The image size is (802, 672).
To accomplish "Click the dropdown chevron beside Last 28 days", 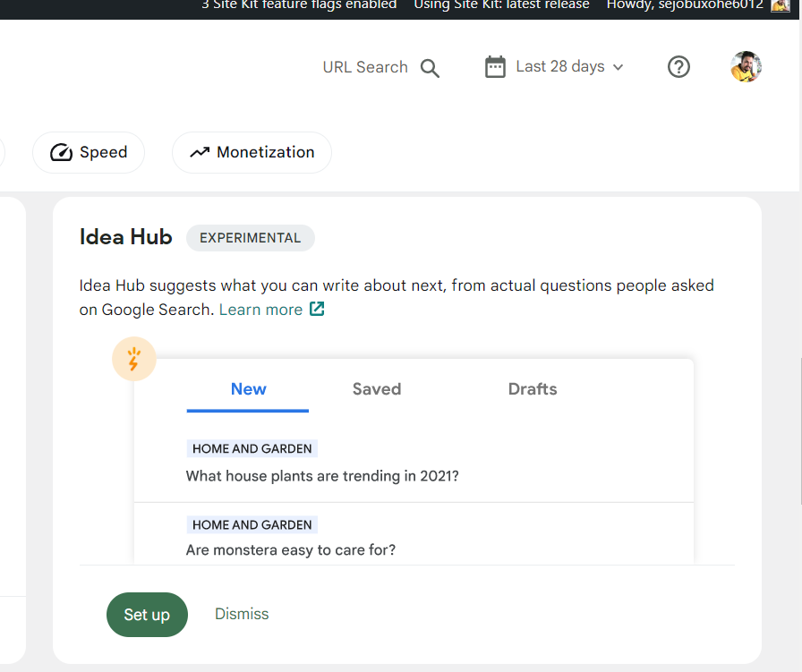I will click(x=618, y=67).
